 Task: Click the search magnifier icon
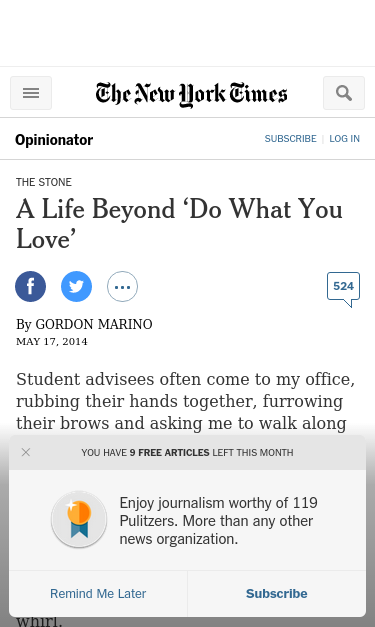pyautogui.click(x=344, y=93)
